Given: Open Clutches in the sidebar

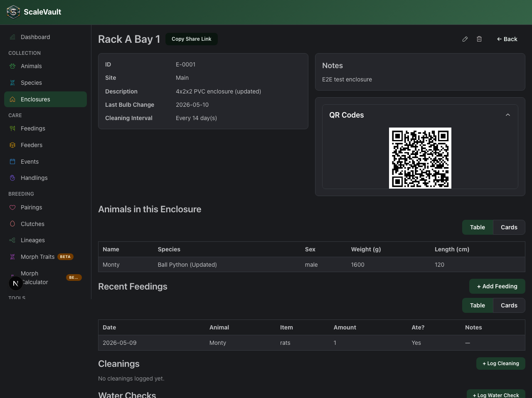Looking at the screenshot, I should click(x=46, y=224).
